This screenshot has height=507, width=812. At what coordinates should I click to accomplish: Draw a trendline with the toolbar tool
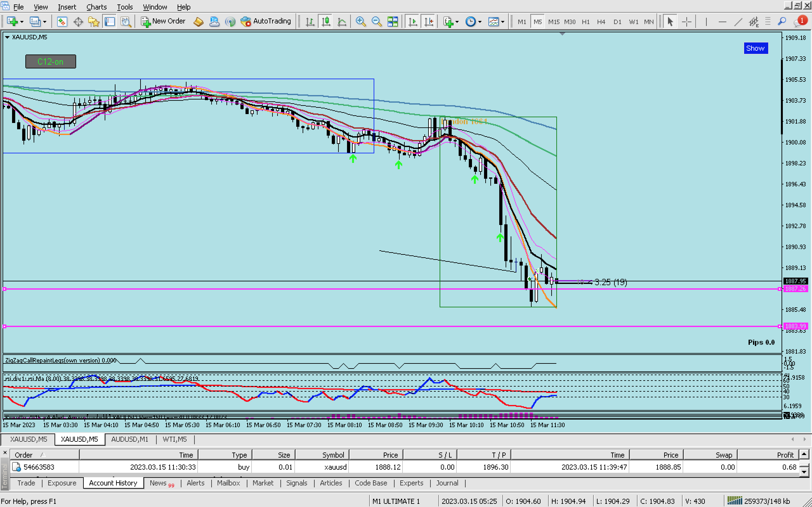(738, 22)
